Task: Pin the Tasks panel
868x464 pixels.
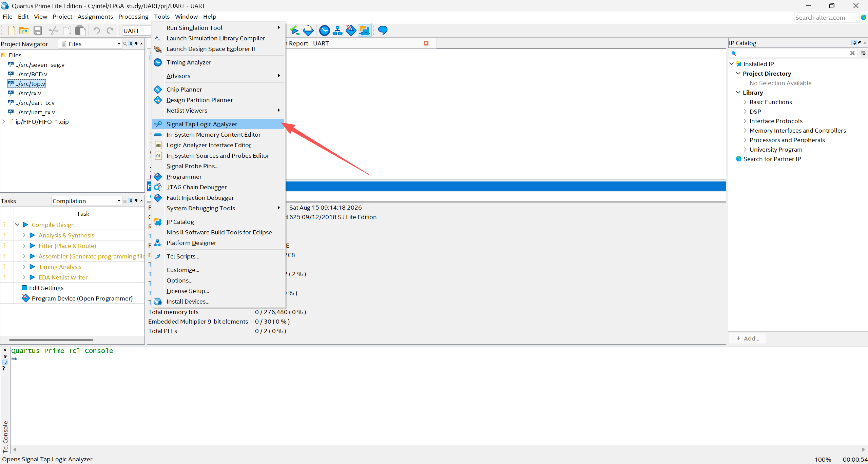Action: point(131,201)
